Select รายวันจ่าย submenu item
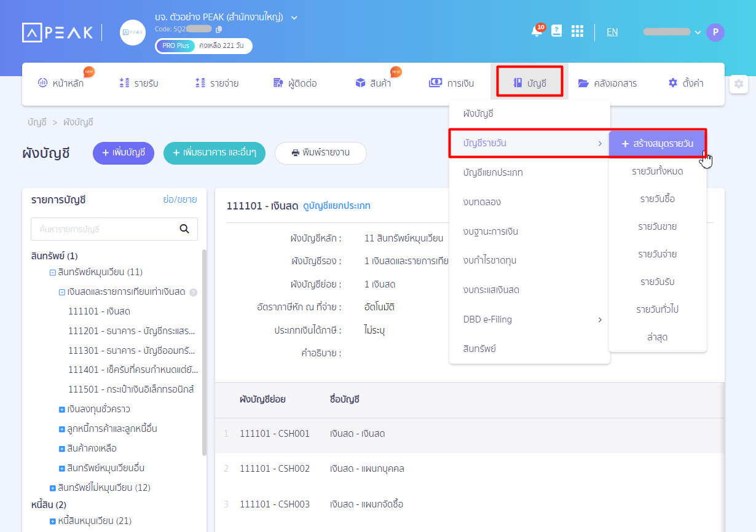This screenshot has width=756, height=532. [658, 254]
